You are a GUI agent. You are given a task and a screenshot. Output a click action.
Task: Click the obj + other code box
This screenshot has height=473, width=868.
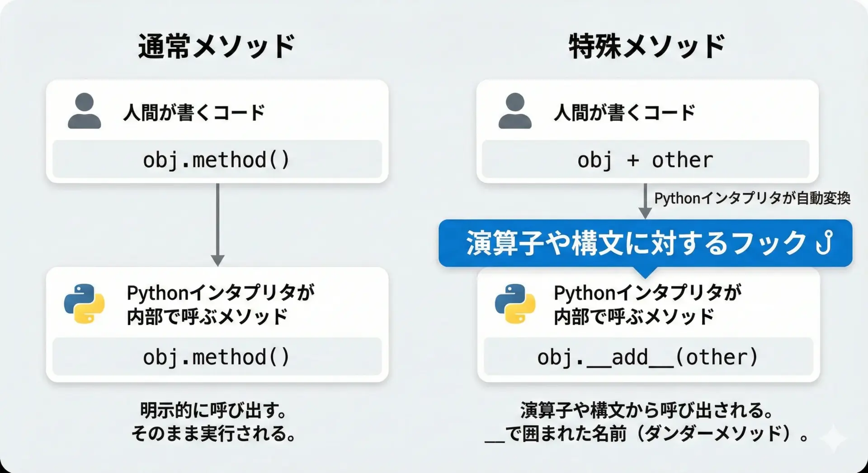[645, 160]
